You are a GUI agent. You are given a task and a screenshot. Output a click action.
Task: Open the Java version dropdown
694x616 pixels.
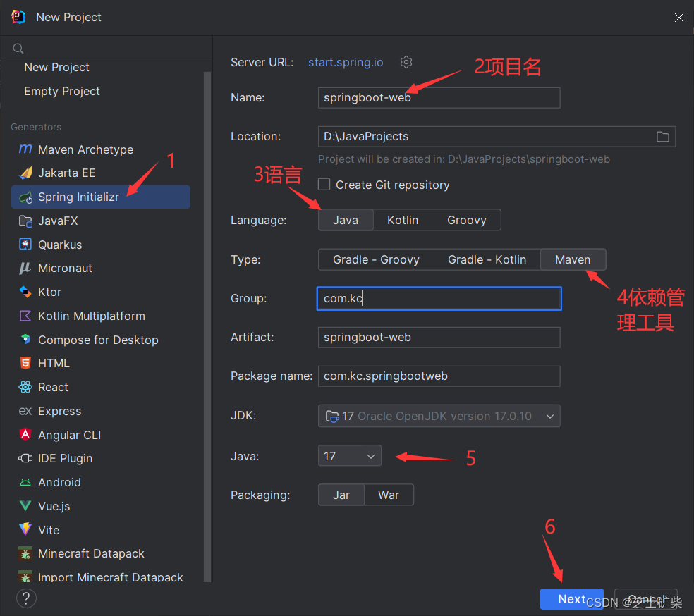[350, 455]
